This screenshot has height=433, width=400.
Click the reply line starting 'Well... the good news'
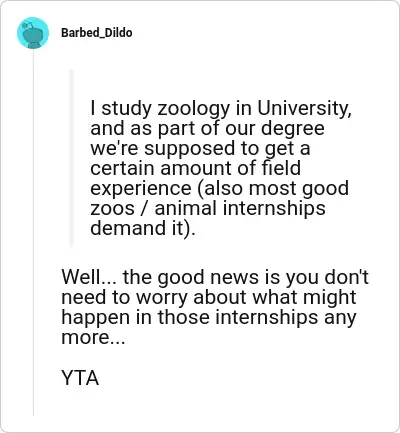215,277
